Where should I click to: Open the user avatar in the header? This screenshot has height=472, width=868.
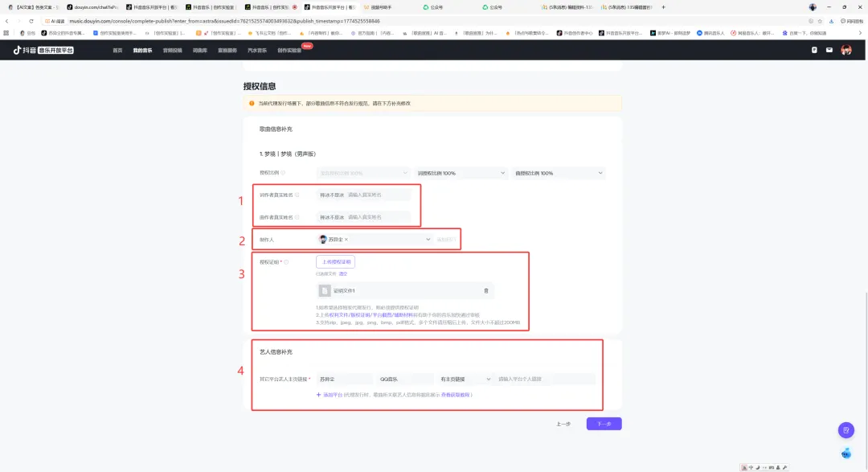[845, 50]
